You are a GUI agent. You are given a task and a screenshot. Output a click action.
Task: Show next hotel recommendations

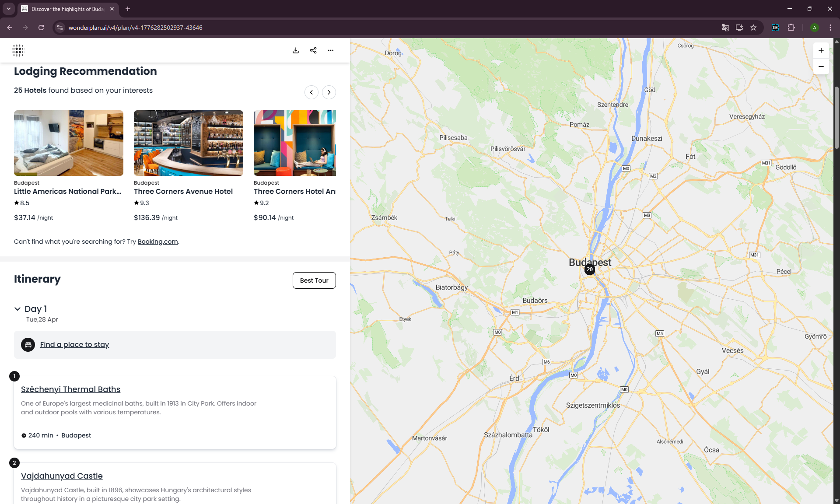[x=329, y=92]
